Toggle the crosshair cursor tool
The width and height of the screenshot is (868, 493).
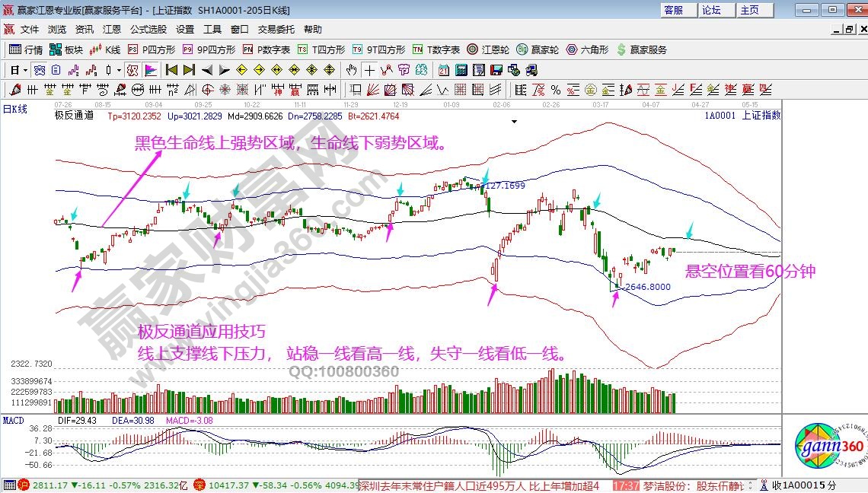(369, 70)
